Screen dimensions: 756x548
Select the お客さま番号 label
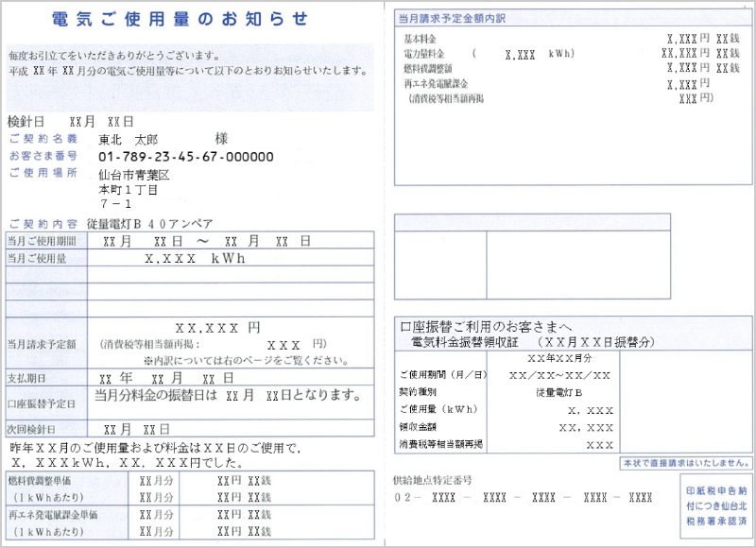[43, 156]
